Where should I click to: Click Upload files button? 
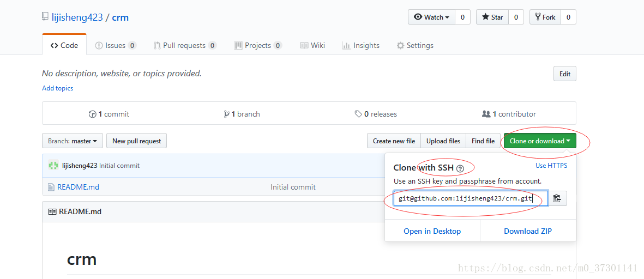[x=443, y=141]
